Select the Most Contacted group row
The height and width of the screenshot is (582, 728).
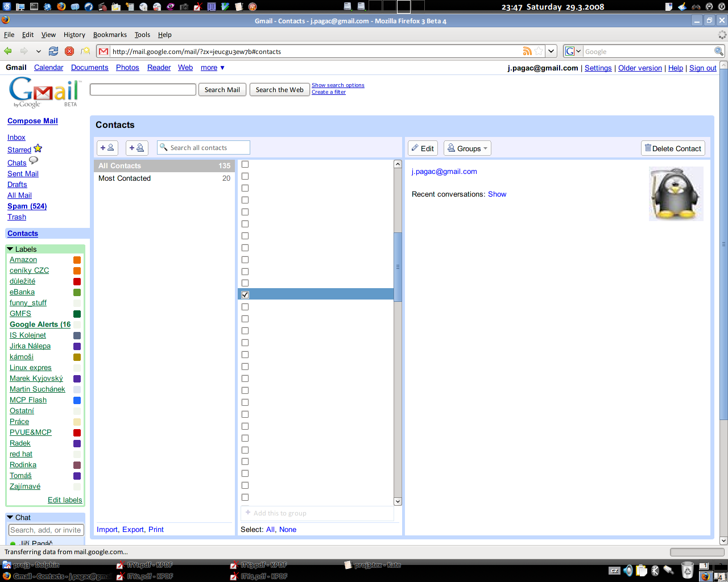[164, 178]
